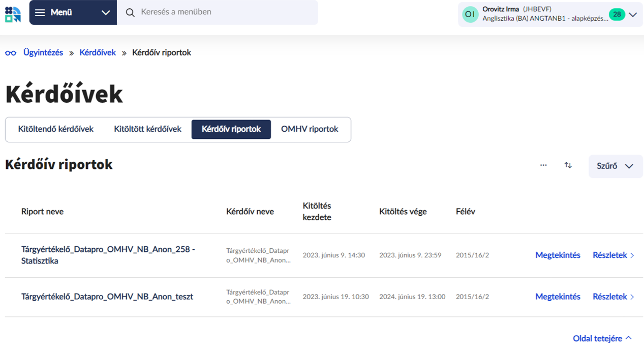Open Részletek for Anon_258 Statisztika report
This screenshot has width=644, height=350.
tap(614, 255)
